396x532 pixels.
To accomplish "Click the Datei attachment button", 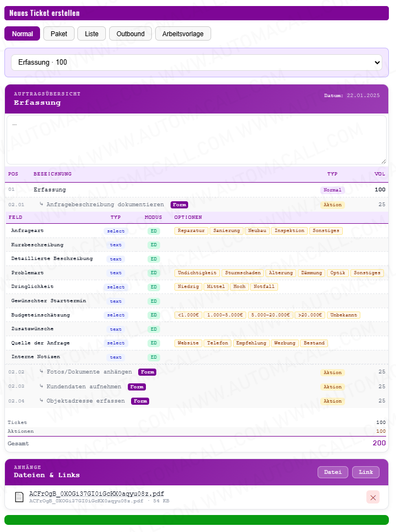I will (332, 472).
